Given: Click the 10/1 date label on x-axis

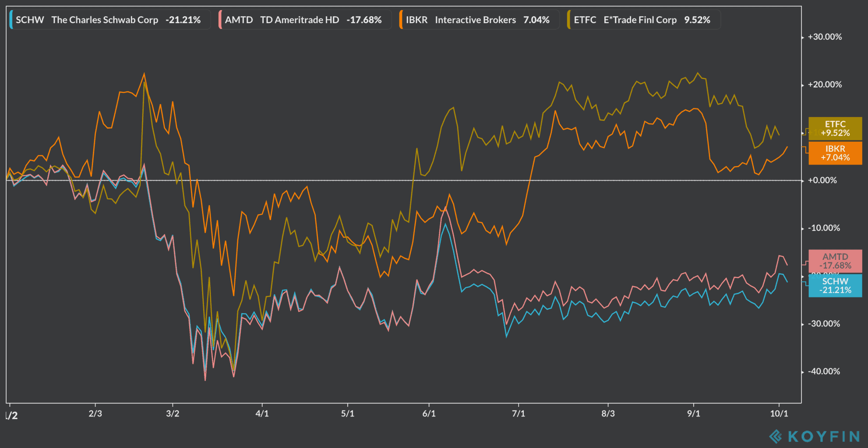Looking at the screenshot, I should tap(779, 413).
